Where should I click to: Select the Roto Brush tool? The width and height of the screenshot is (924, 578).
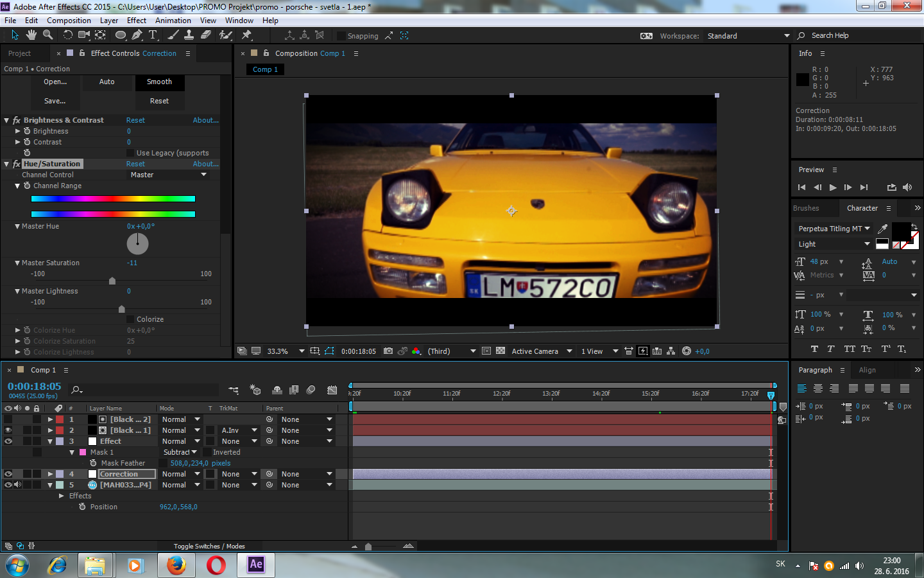pyautogui.click(x=226, y=35)
